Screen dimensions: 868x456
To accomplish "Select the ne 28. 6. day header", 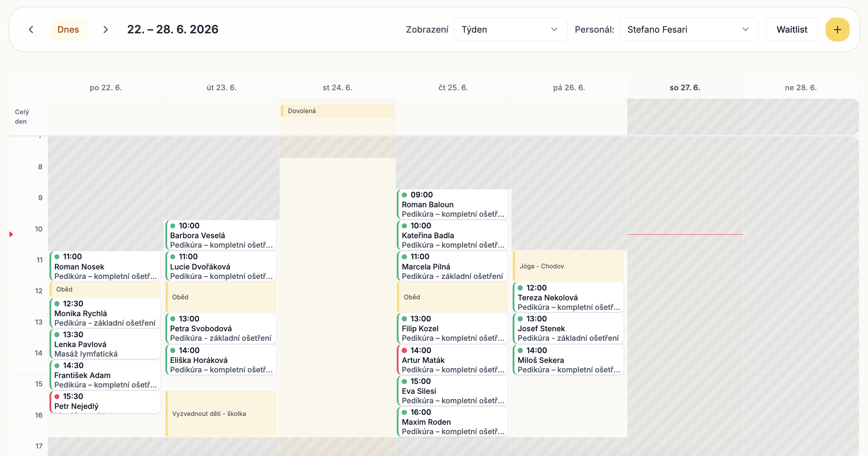I will (x=801, y=88).
